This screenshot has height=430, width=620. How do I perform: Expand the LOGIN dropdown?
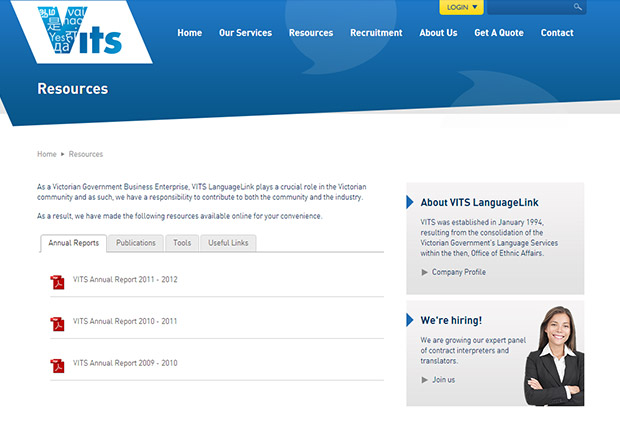coord(461,7)
